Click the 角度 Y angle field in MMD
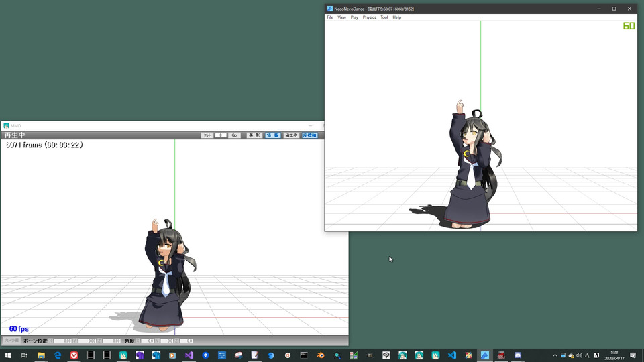Viewport: 644px width, 362px height. tap(166, 341)
